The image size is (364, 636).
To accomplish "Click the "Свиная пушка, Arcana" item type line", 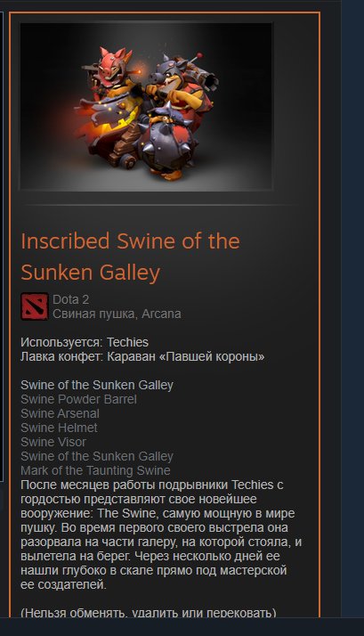I will coord(117,314).
